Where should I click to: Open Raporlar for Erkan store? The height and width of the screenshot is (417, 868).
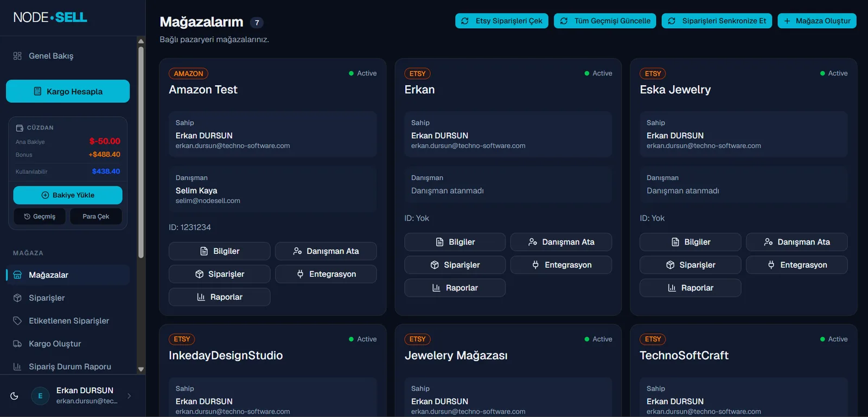[455, 287]
